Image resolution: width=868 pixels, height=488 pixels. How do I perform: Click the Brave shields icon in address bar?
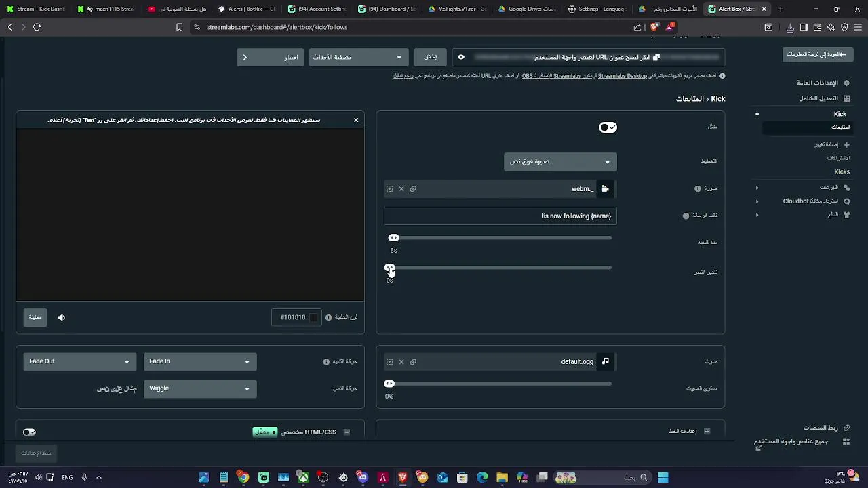tap(654, 27)
